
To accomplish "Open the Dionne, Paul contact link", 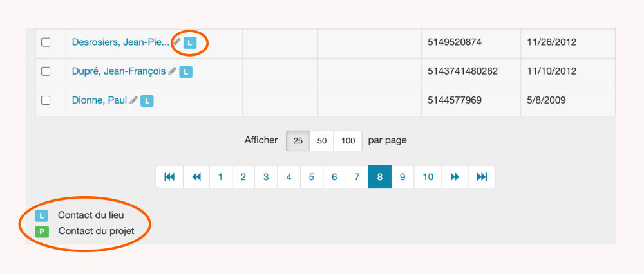I will 99,100.
